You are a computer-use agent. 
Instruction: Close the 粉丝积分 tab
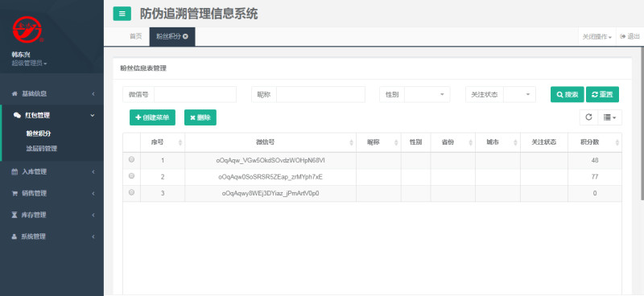186,36
